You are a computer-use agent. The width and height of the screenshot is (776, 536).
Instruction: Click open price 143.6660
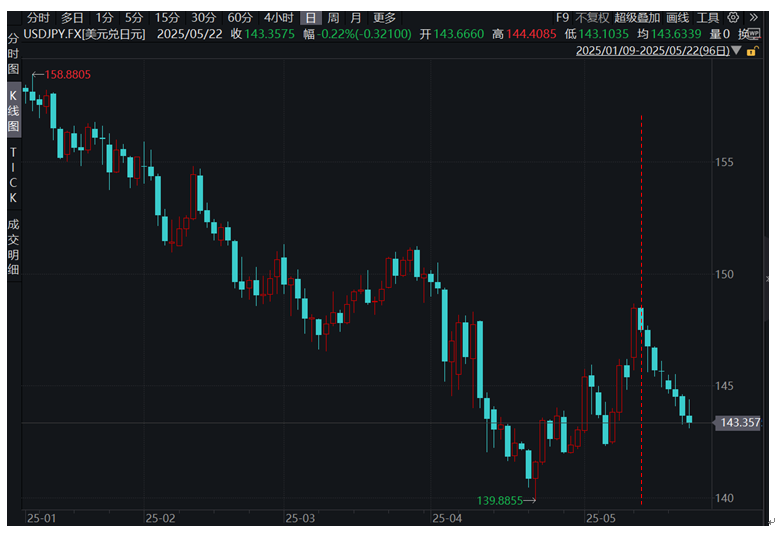459,34
